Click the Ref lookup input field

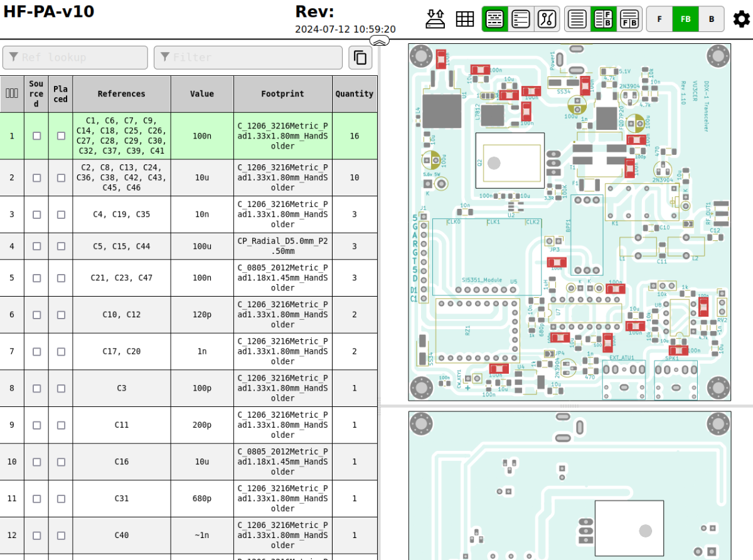coord(75,57)
